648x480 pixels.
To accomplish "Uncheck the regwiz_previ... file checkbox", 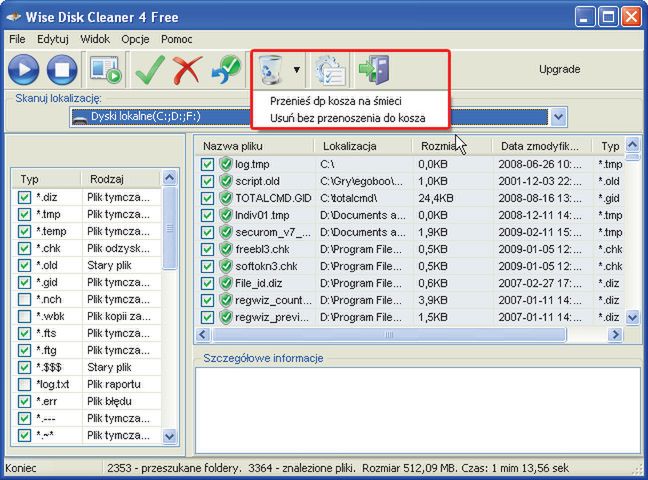I will tap(207, 317).
